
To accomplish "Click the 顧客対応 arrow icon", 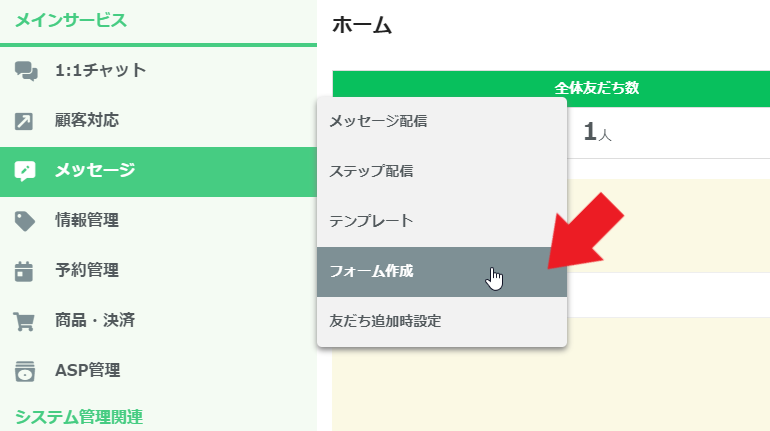I will (24, 121).
